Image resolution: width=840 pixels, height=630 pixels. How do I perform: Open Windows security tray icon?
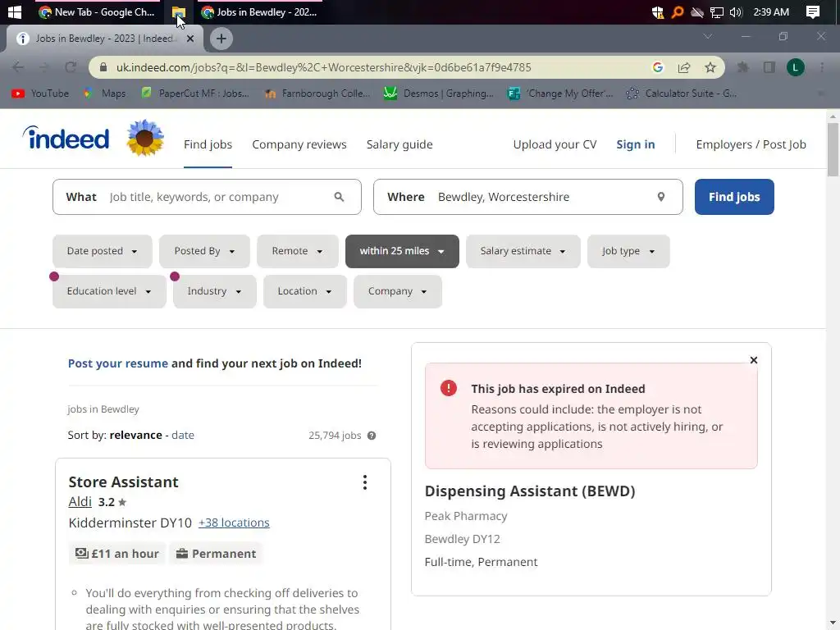(658, 11)
